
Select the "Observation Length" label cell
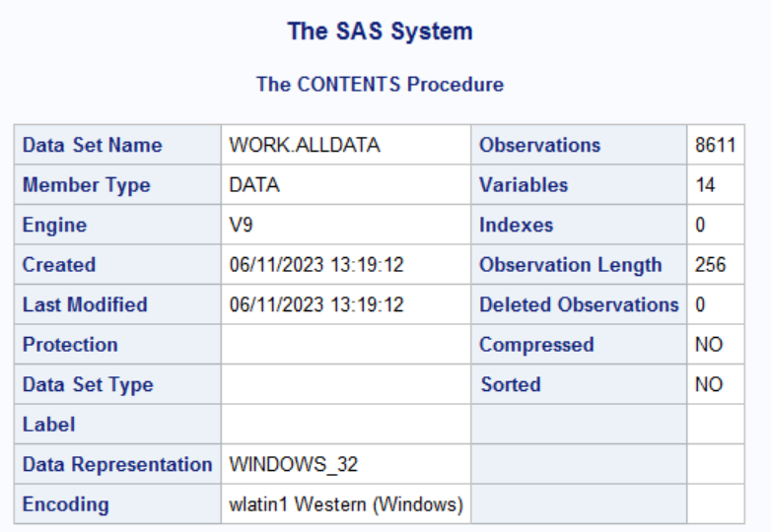571,265
